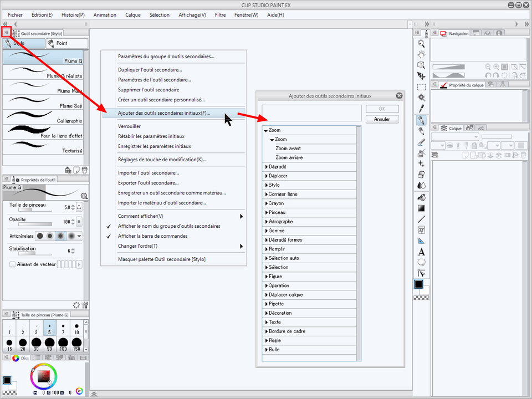Select the Text tool letter A
532x399 pixels.
(421, 252)
